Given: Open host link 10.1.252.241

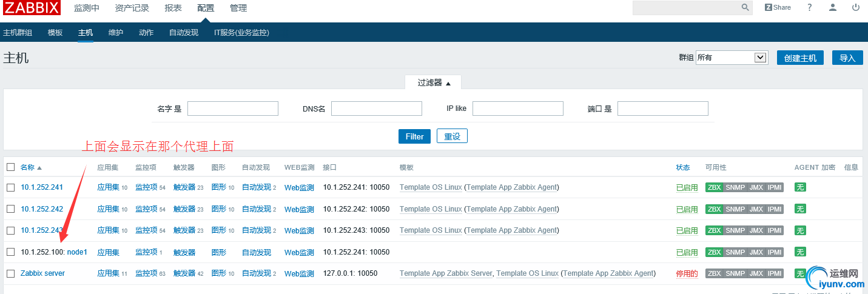Looking at the screenshot, I should pyautogui.click(x=42, y=187).
